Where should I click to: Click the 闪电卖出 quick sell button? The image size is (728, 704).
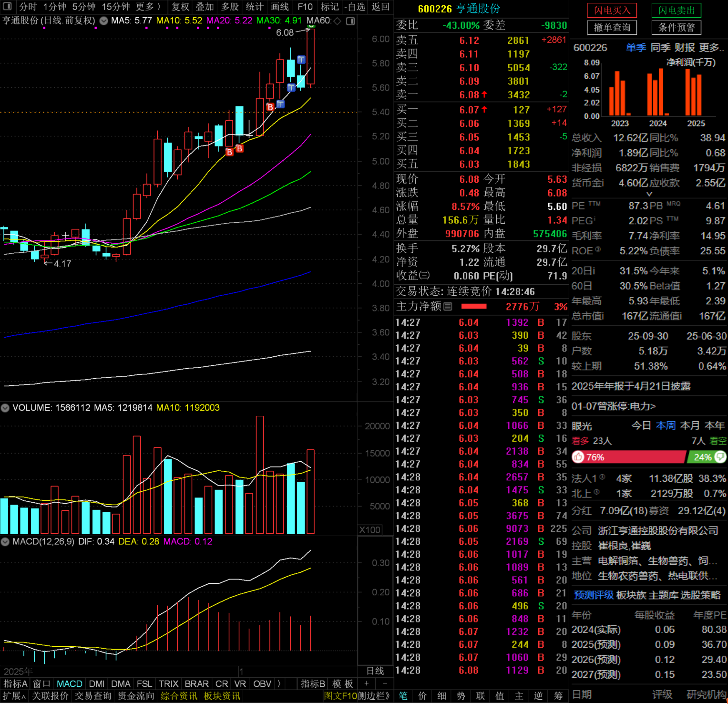tap(677, 10)
